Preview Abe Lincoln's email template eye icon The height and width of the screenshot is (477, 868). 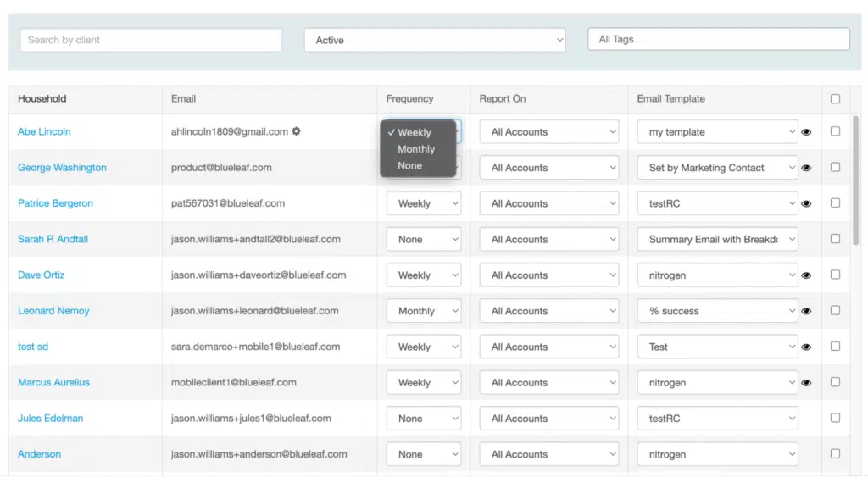click(806, 132)
